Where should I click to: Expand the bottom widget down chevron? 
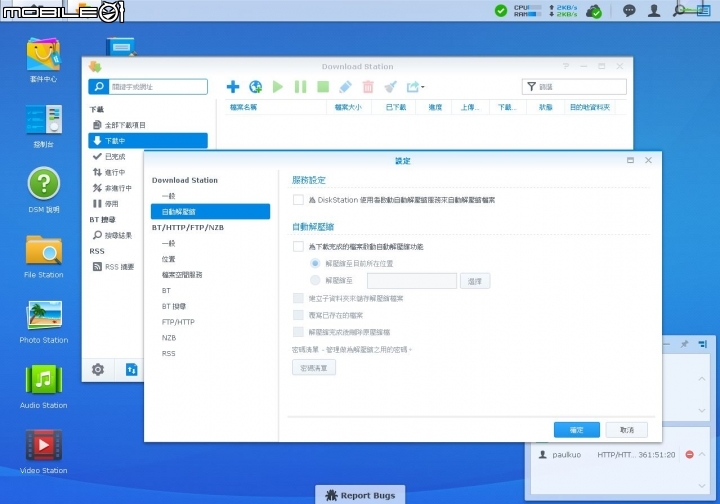(x=702, y=486)
